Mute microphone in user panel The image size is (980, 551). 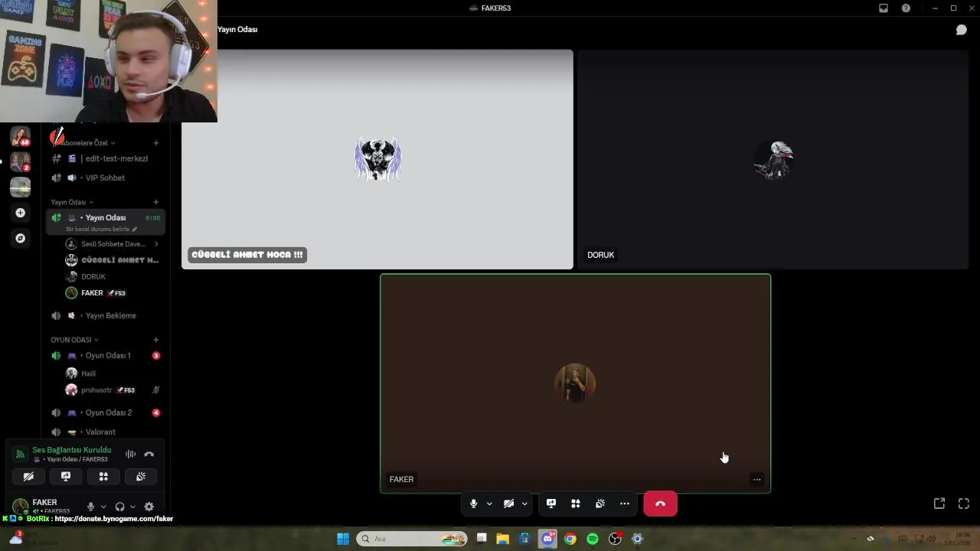(91, 507)
